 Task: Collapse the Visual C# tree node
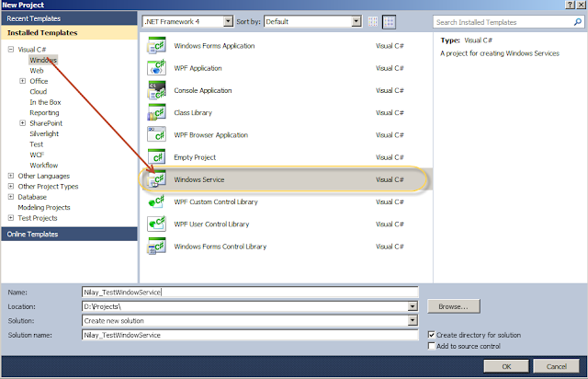tap(11, 49)
